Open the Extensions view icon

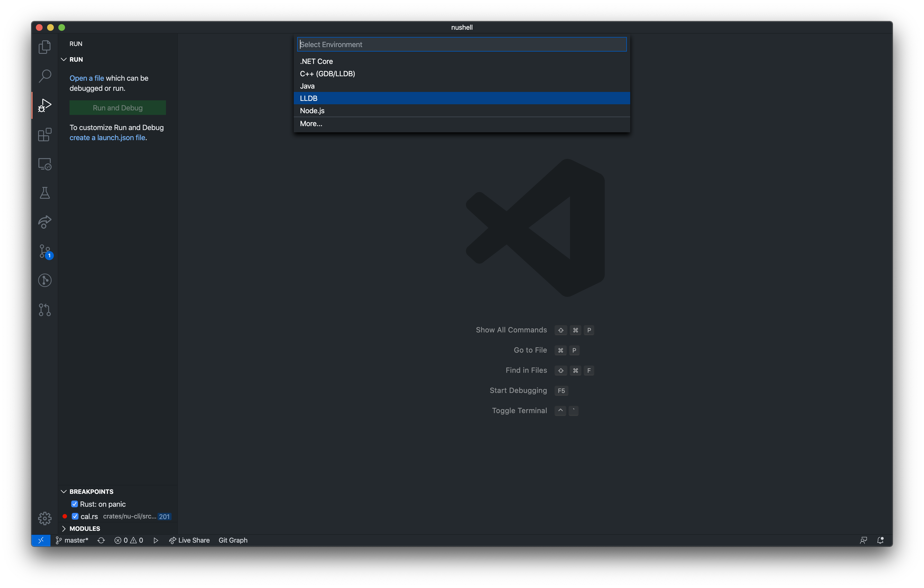[x=45, y=135]
